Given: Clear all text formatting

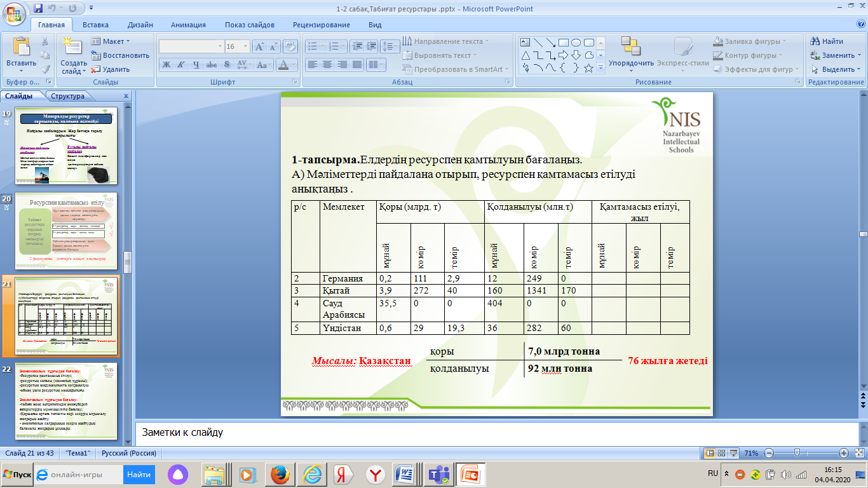Looking at the screenshot, I should click(290, 46).
